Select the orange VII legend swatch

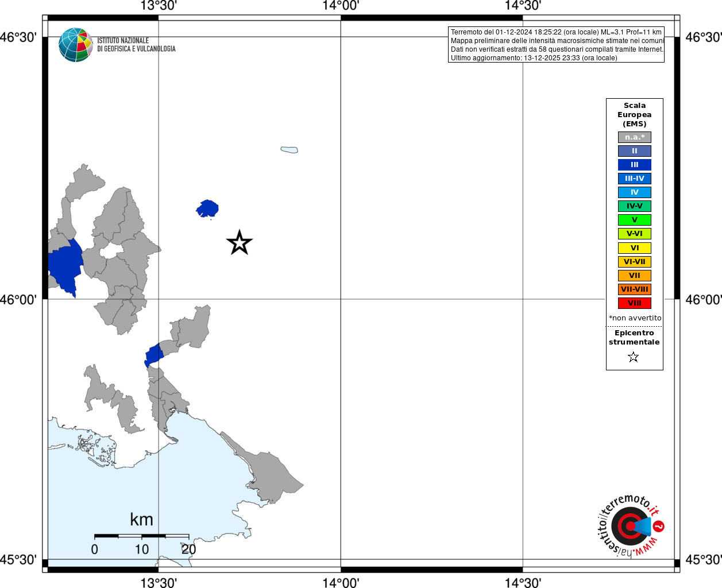pos(635,276)
